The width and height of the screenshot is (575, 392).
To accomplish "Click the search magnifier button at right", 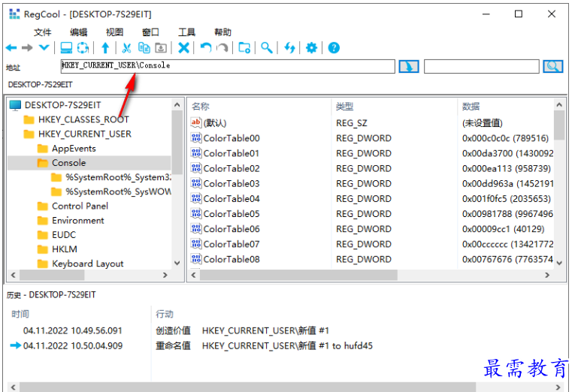I will coord(553,66).
